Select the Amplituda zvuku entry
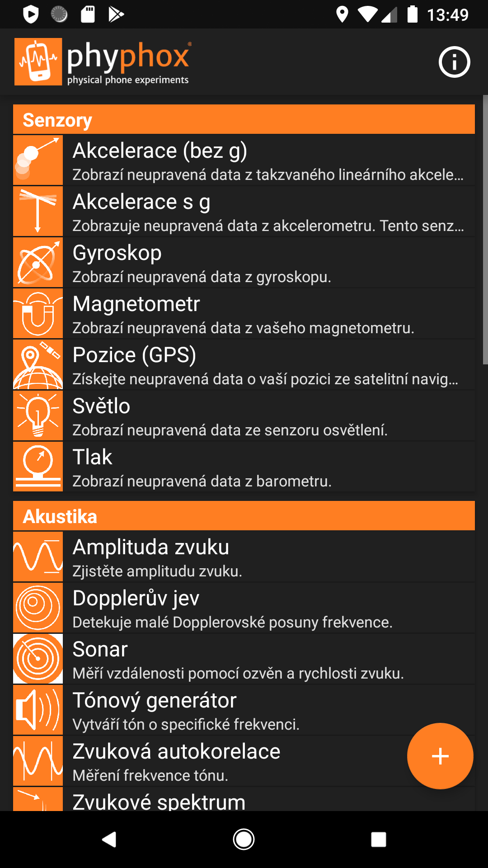The height and width of the screenshot is (868, 488). click(x=267, y=557)
